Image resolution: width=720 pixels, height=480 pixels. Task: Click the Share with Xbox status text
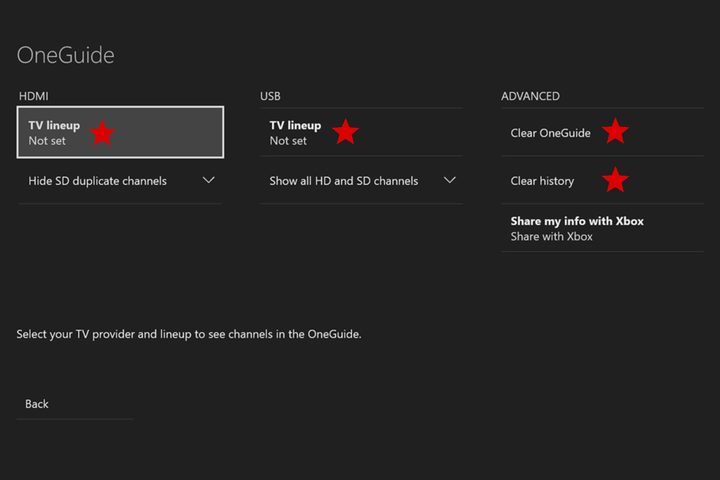551,237
